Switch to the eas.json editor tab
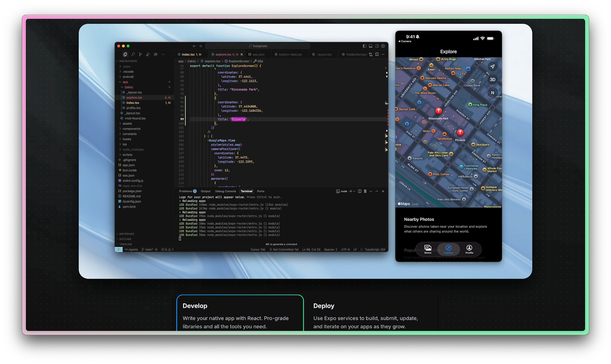 coord(257,55)
